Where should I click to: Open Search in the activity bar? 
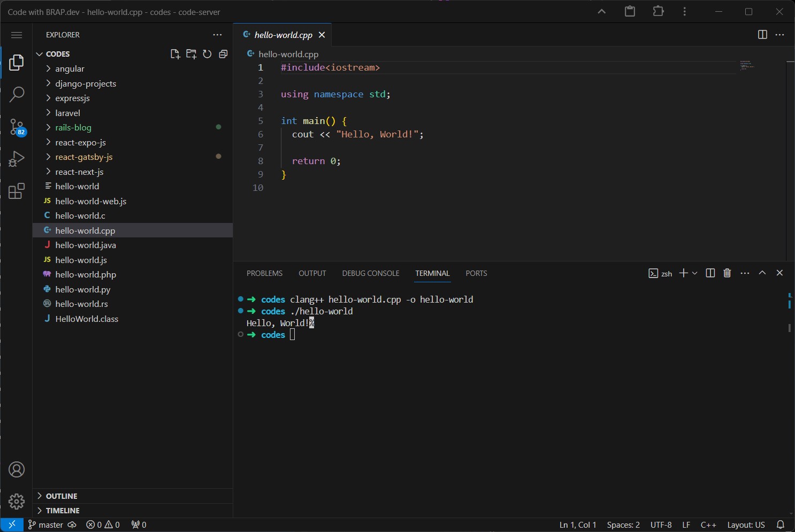click(17, 94)
